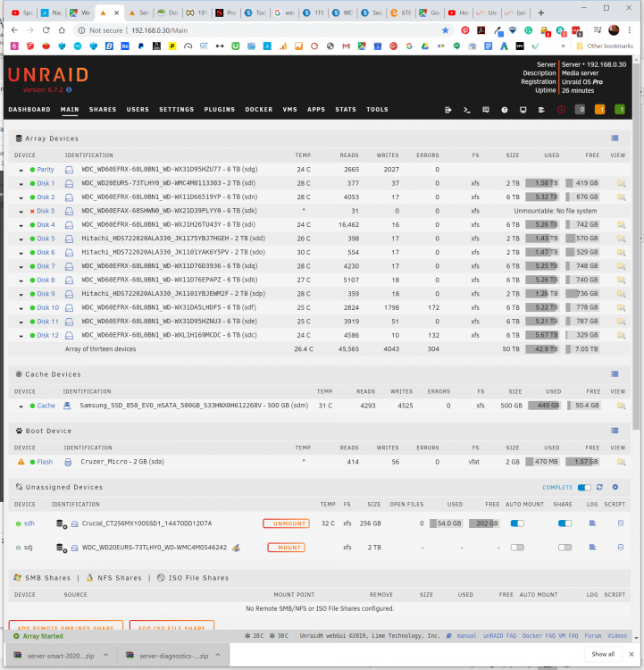
Task: Click the MOUNT button for sdj
Action: tap(287, 548)
